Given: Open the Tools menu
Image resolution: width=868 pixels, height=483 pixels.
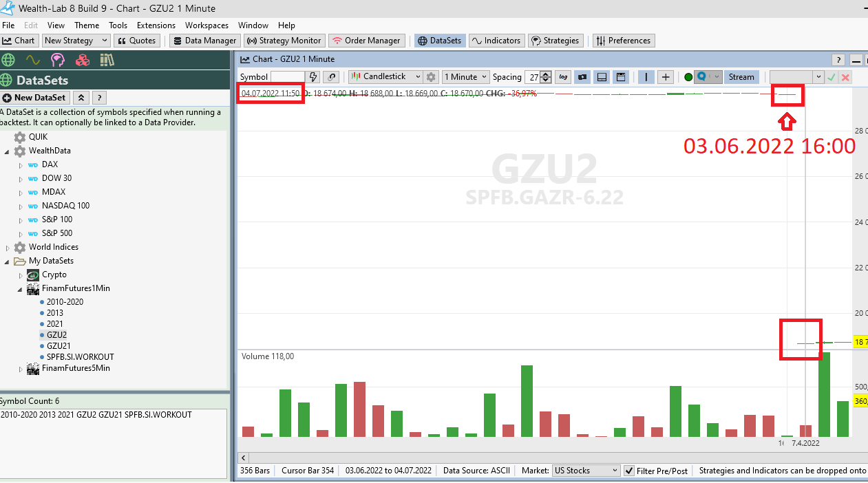Looking at the screenshot, I should 118,25.
